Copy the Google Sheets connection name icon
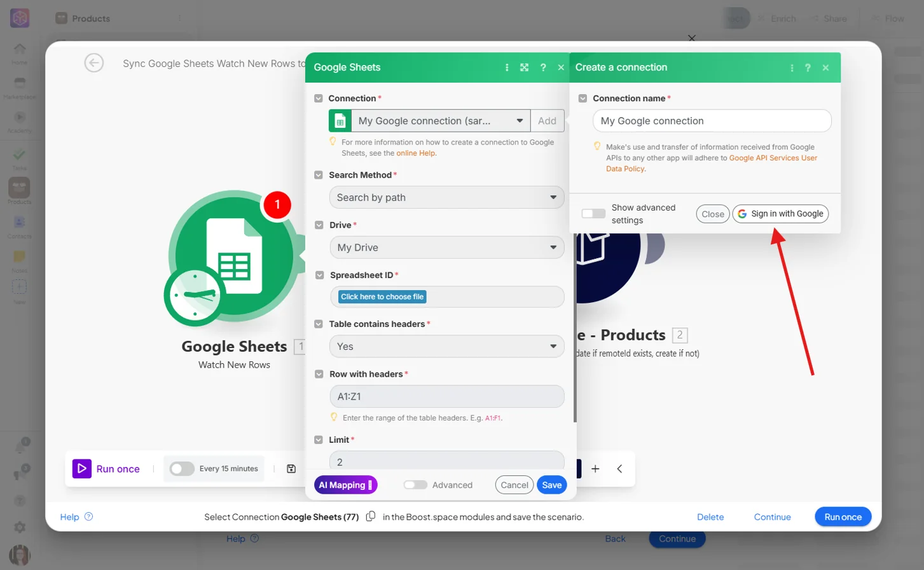 click(x=371, y=517)
